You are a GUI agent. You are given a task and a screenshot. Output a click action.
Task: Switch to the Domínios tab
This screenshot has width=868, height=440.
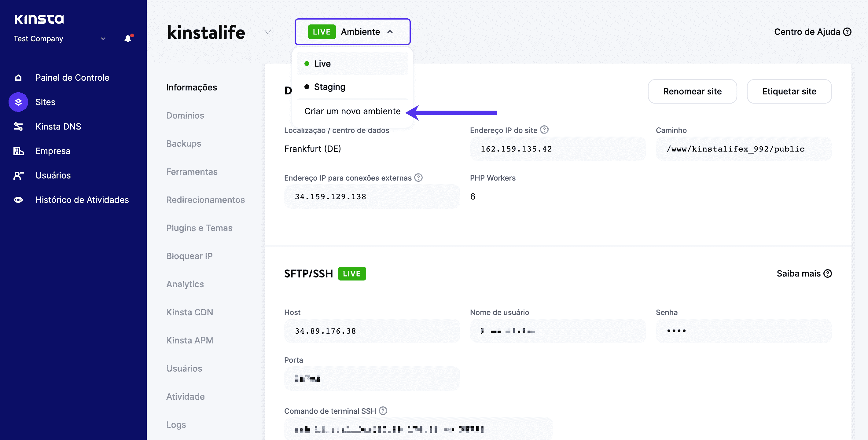click(x=185, y=115)
